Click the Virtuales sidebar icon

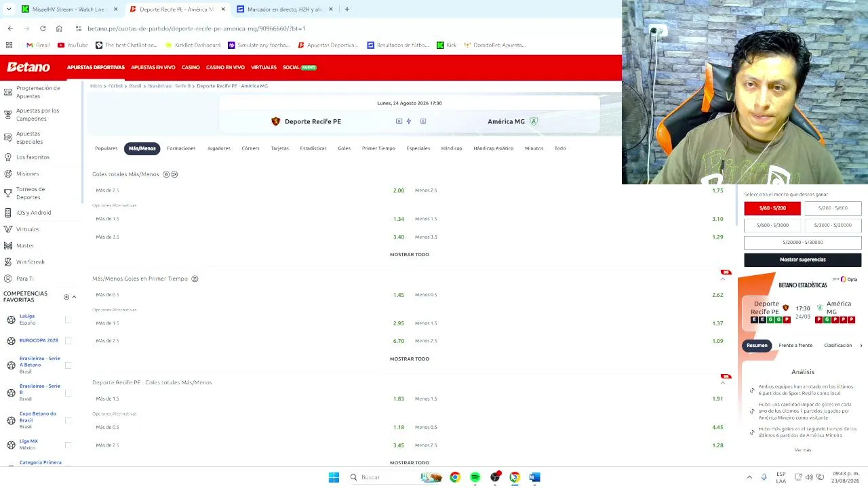tap(9, 229)
